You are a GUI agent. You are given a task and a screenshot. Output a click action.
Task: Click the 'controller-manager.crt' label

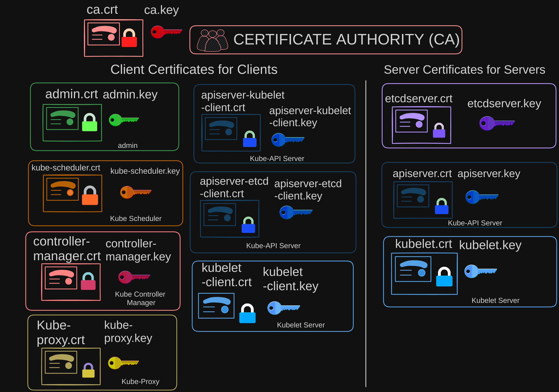tap(67, 249)
